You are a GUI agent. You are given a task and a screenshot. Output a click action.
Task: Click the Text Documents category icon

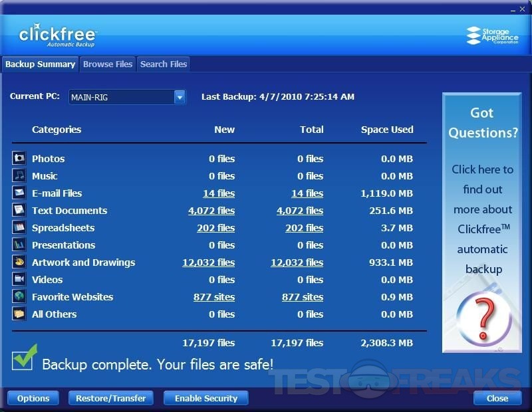point(19,210)
